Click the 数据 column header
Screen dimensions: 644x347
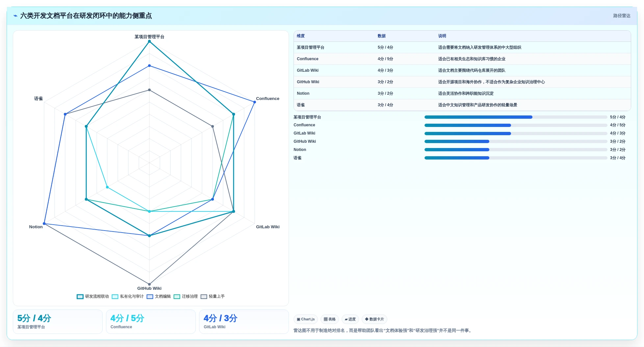382,36
